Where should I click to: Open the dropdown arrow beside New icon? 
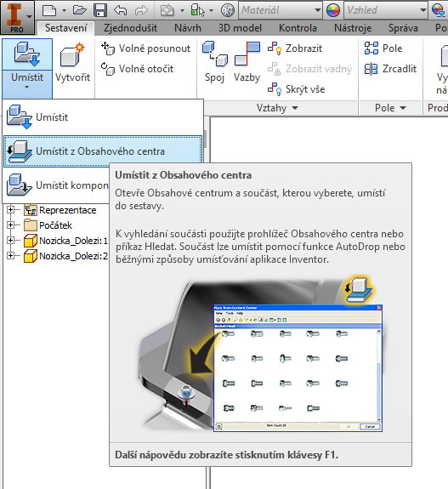click(x=64, y=10)
